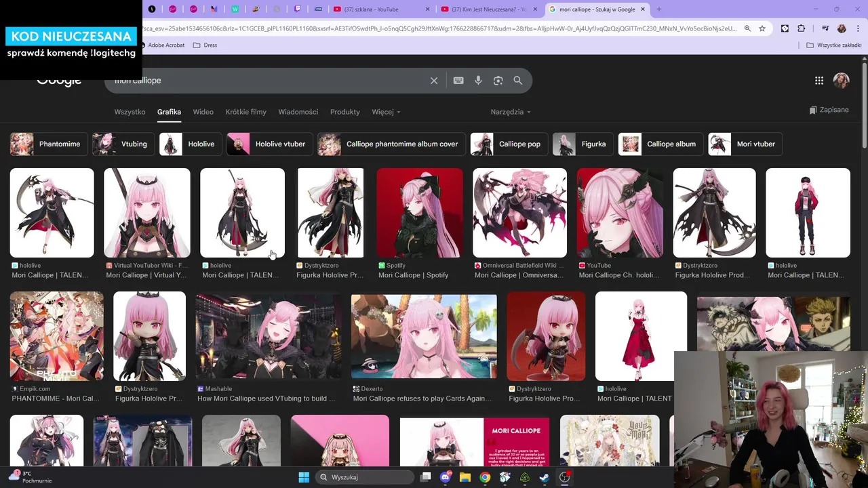Switch to the 'Kim Jest Nieuczesana?' tab
Image resolution: width=868 pixels, height=488 pixels.
(x=490, y=9)
